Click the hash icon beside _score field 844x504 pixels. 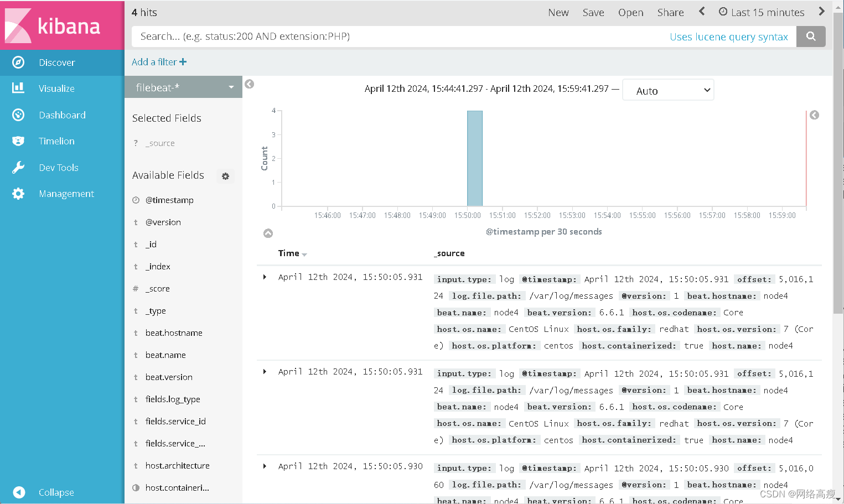(136, 288)
